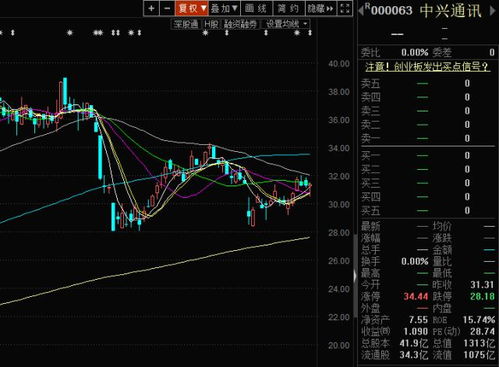
Task: Toggle fullscreen chart icon
Action: 345,8
